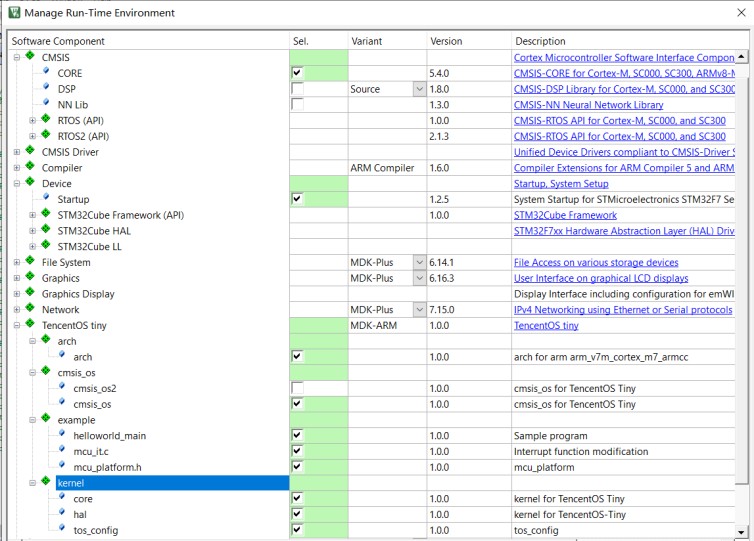Click the green diamond icon beside kernel
Screen dimensions: 754x541
coord(46,481)
